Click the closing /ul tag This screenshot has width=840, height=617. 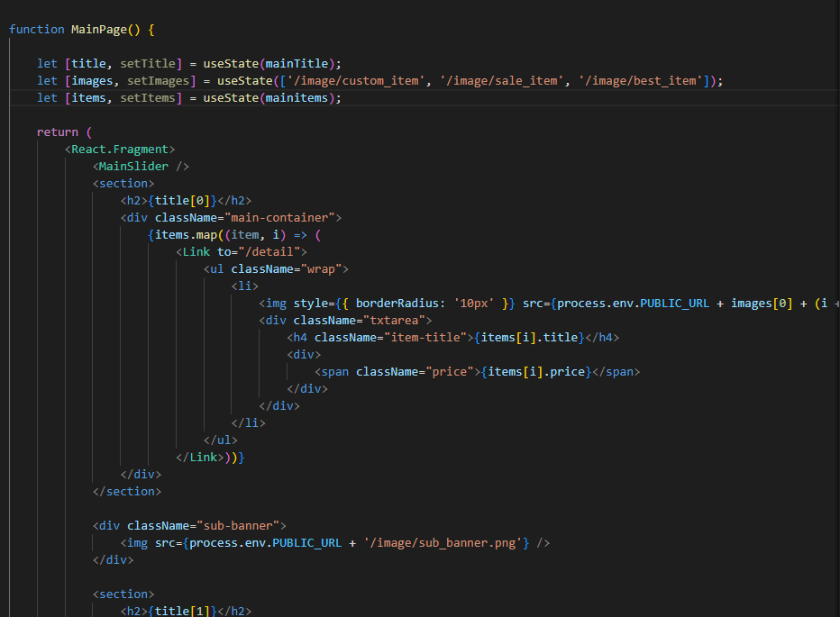point(220,440)
